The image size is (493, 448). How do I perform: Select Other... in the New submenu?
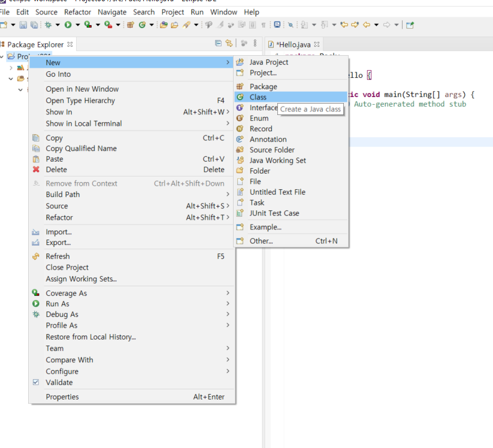[x=292, y=241]
